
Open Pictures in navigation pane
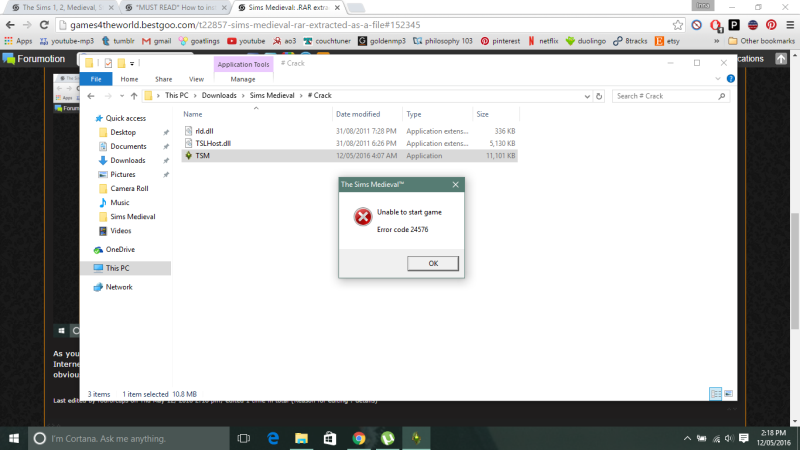[122, 174]
